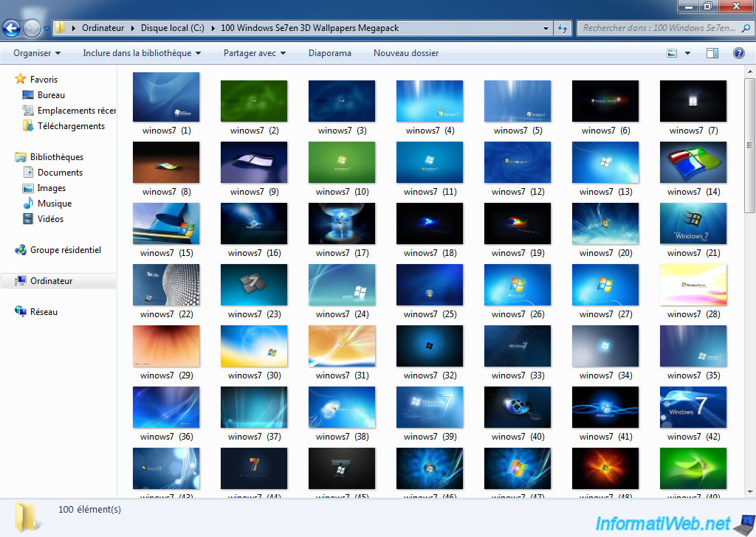Select the winows7 (7) dark thumbnail
Viewport: 756px width, 537px height.
click(693, 100)
